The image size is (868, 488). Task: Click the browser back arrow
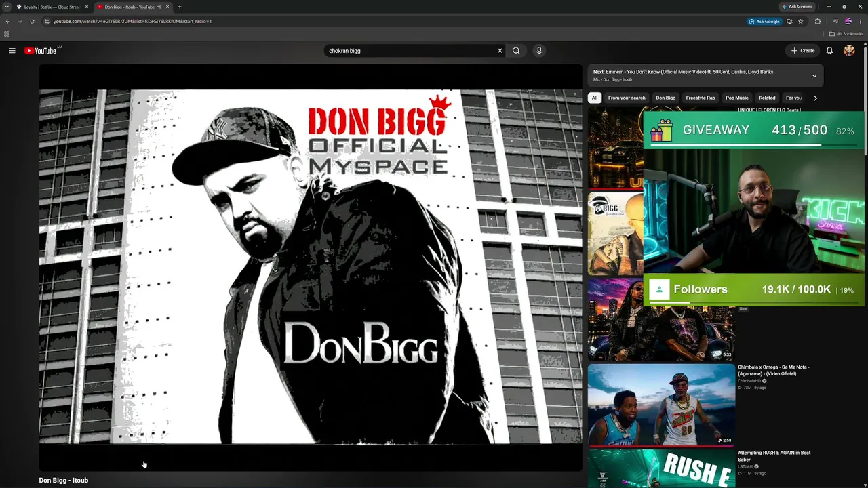click(x=7, y=21)
